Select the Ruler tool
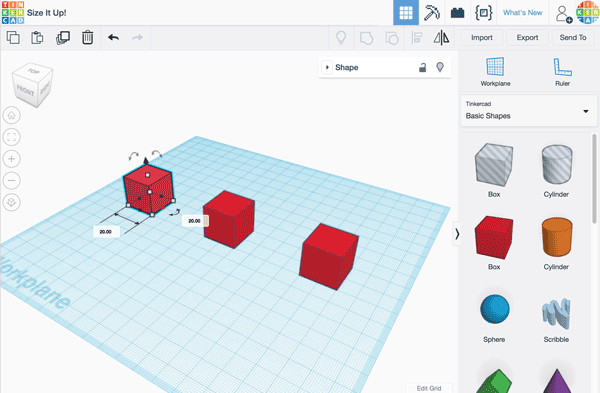This screenshot has width=600, height=393. [x=562, y=72]
